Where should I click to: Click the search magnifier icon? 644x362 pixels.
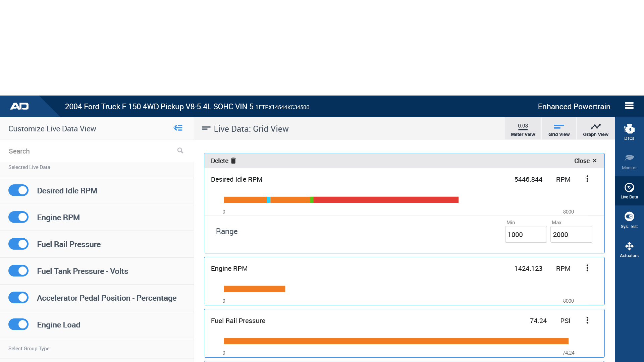180,151
